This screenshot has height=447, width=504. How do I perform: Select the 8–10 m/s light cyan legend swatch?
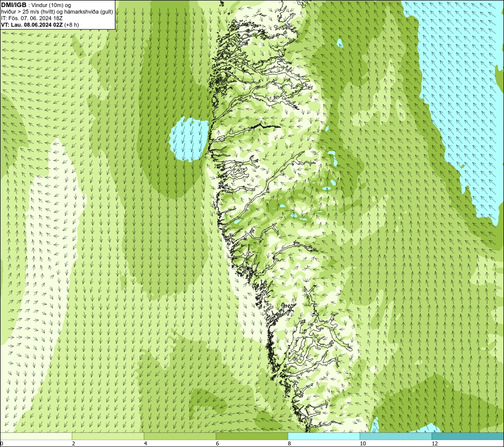[324, 436]
